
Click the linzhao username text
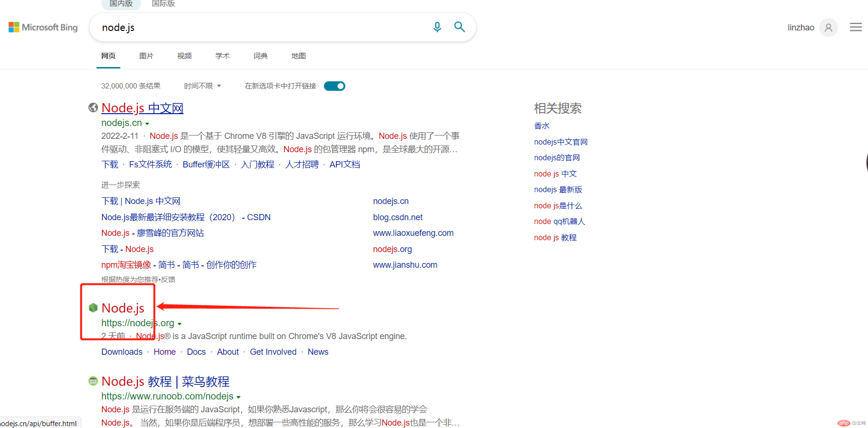pos(801,28)
